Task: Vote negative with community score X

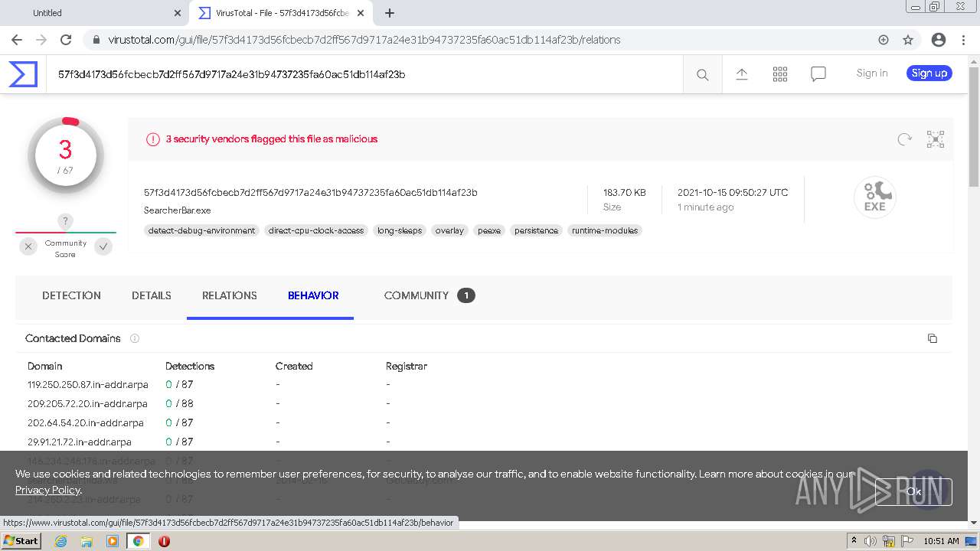Action: click(28, 246)
